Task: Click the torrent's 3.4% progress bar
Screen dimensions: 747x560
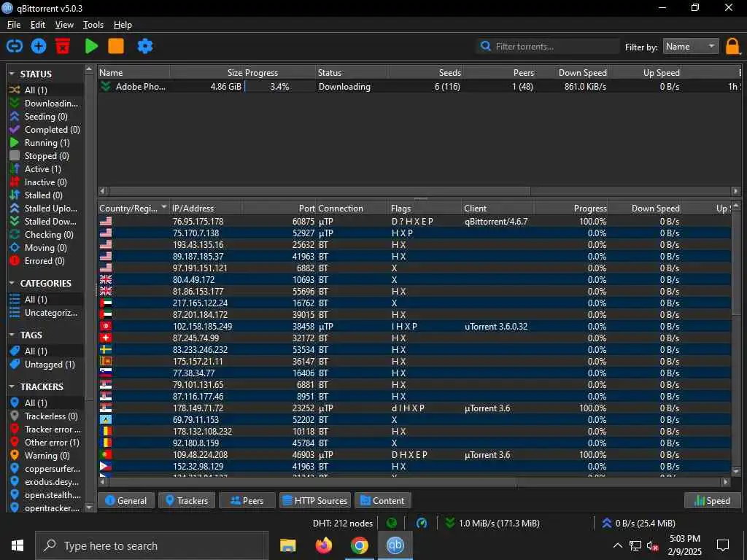Action: [280, 86]
